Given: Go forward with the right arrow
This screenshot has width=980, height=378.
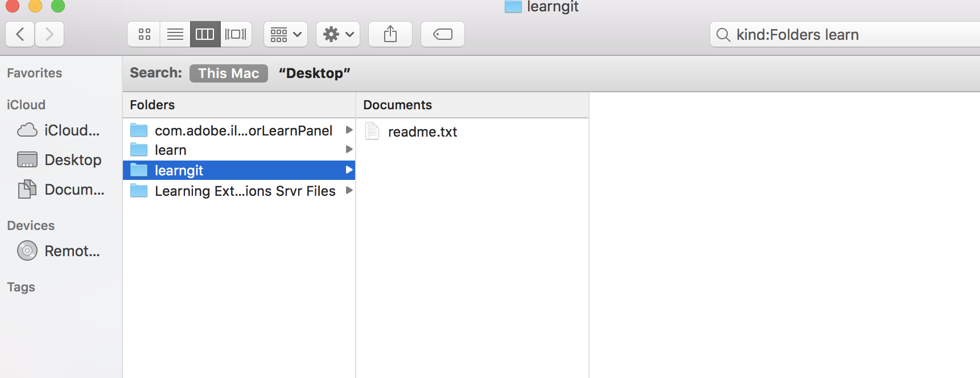Looking at the screenshot, I should coord(50,34).
